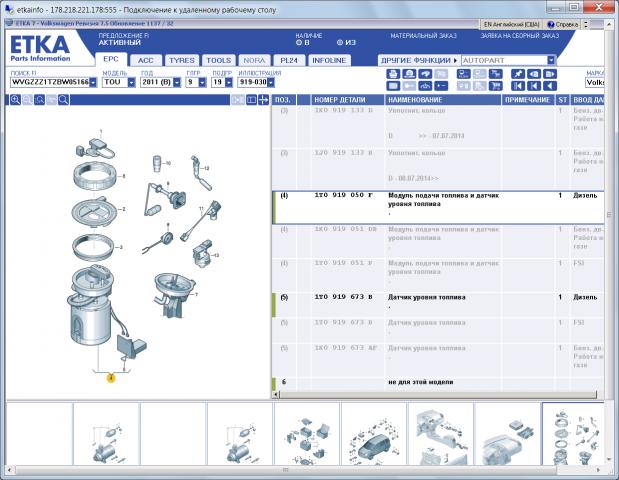Select part row 1T0 919 673 B Дизель
Image resolution: width=619 pixels, height=480 pixels.
pos(438,304)
